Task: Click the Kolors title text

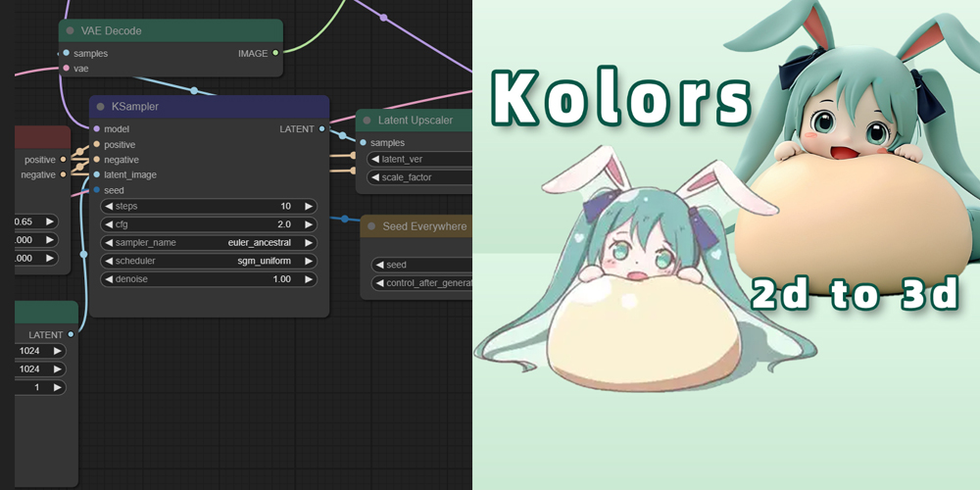Action: (x=620, y=98)
